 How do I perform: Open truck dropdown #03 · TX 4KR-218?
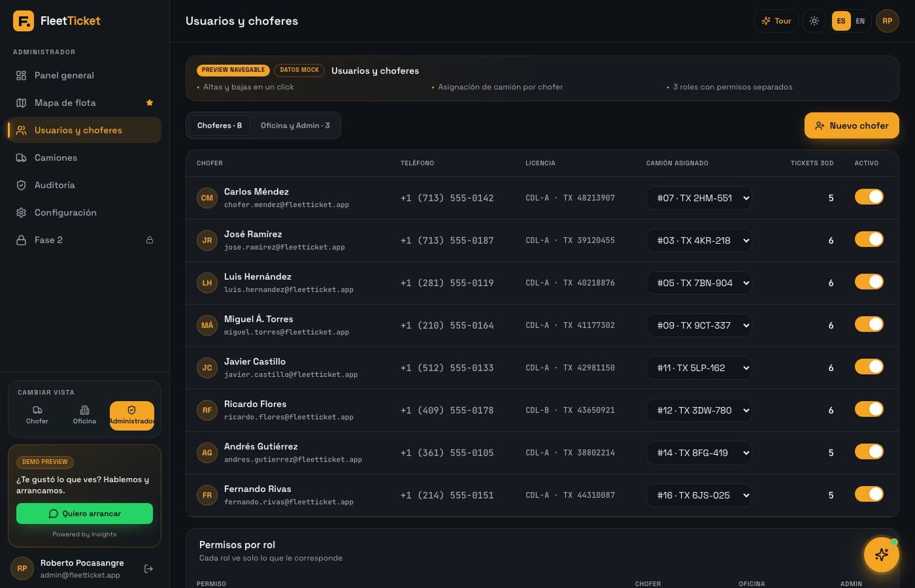point(699,240)
